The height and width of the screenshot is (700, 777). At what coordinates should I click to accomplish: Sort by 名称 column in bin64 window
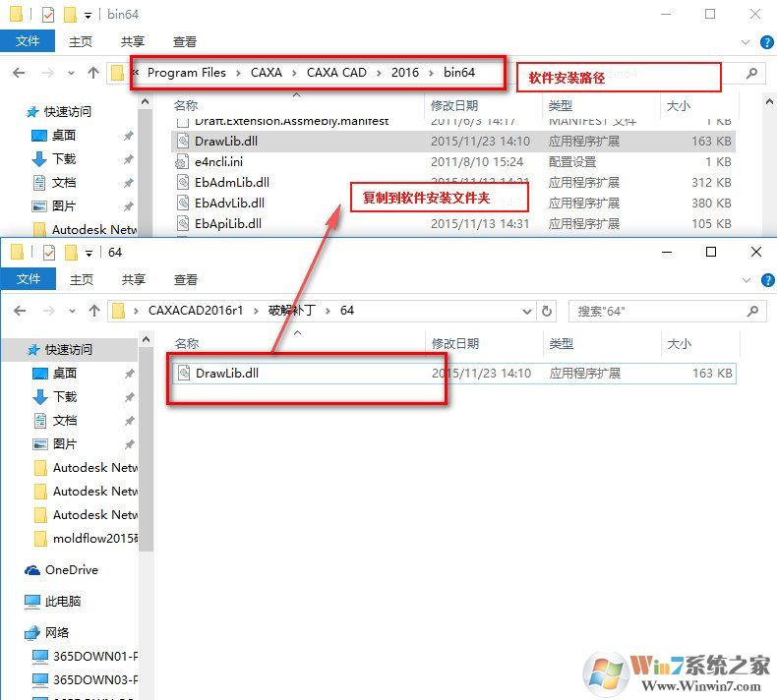[186, 105]
